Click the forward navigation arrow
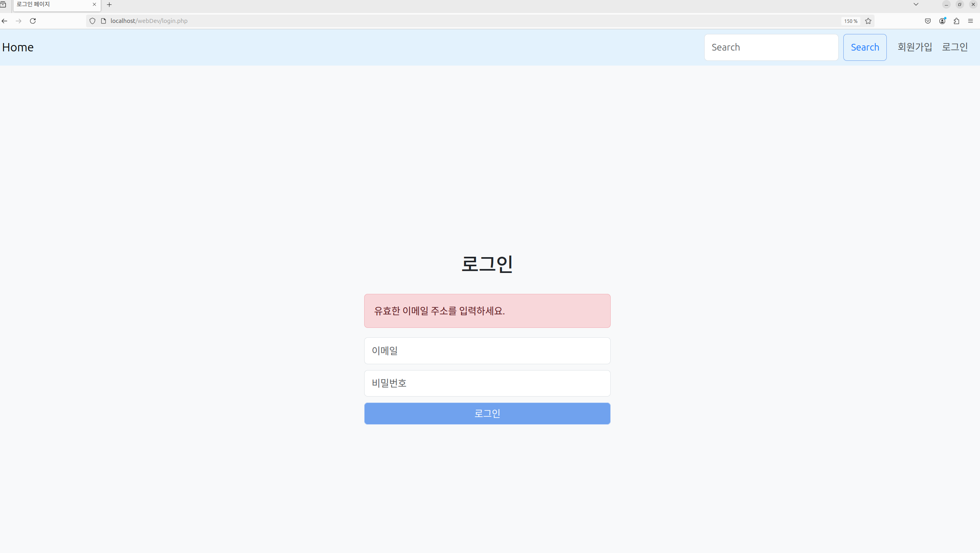This screenshot has width=980, height=553. click(19, 21)
